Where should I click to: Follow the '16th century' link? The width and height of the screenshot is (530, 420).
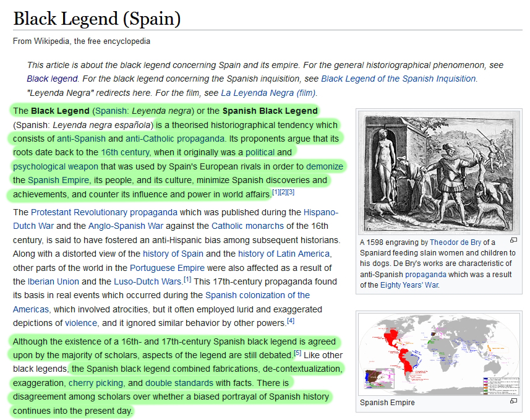coord(125,153)
